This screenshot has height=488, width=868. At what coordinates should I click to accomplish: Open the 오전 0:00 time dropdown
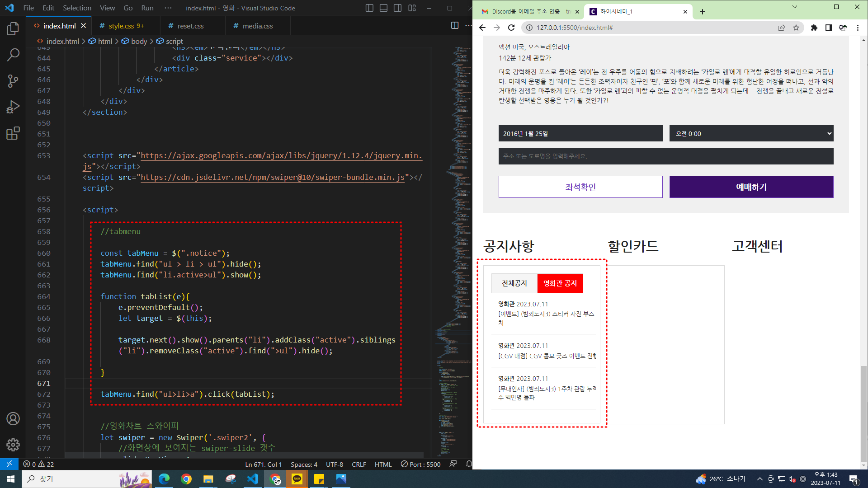point(751,134)
